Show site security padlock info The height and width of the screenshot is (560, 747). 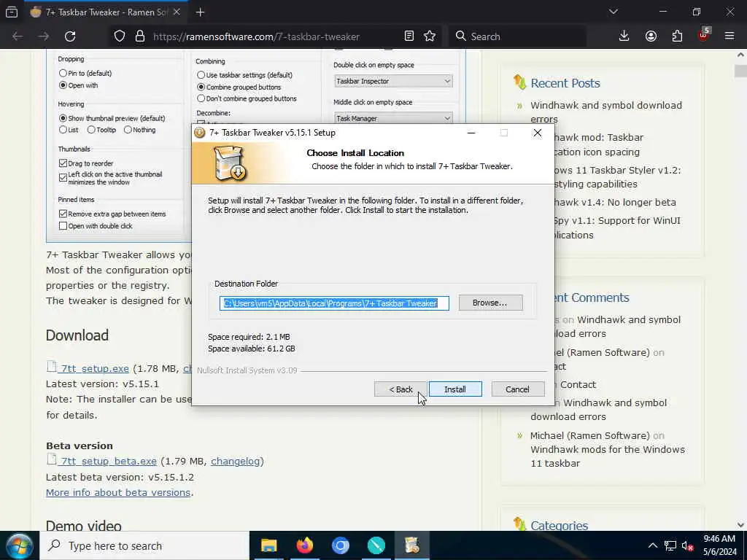coord(139,36)
